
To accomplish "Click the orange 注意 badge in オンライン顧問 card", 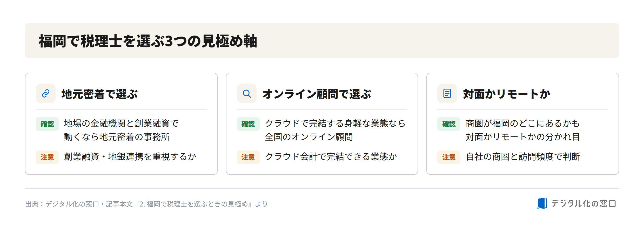I will [x=248, y=157].
